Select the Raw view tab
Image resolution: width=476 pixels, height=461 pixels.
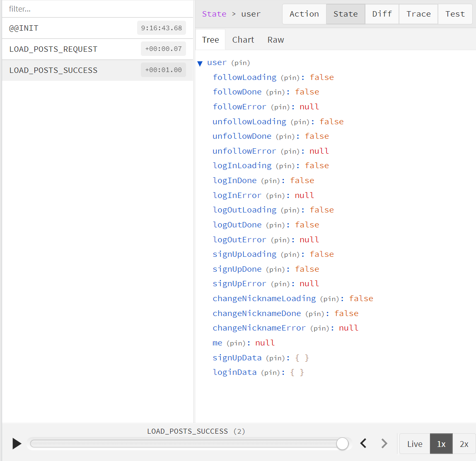[275, 40]
